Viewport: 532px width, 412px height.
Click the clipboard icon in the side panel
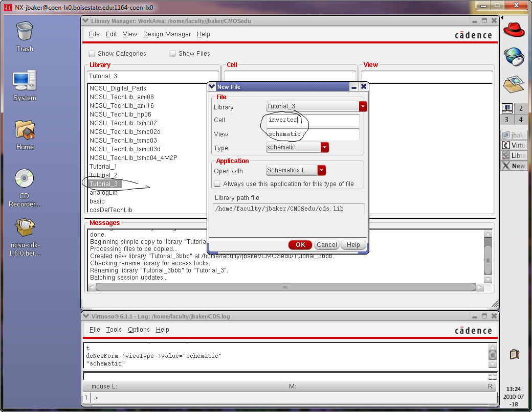coord(515,354)
